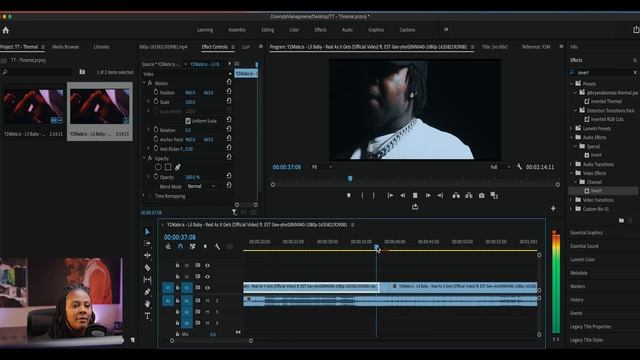
Task: Click Export Frame camera icon
Action: (482, 196)
